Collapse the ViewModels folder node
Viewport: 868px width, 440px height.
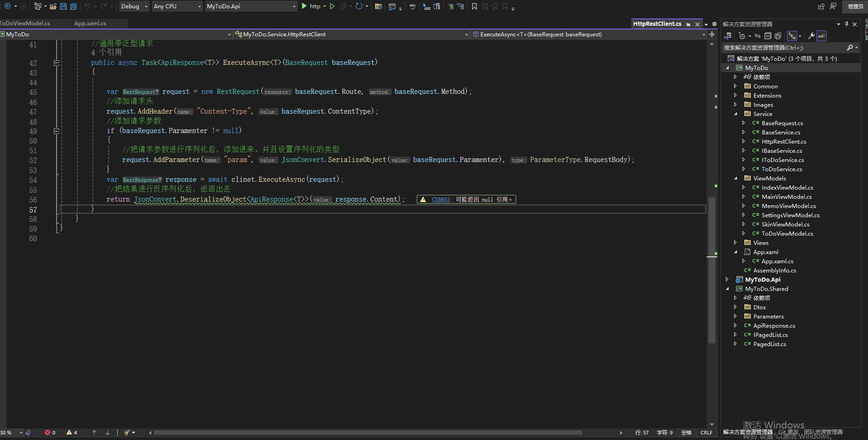[x=735, y=178]
